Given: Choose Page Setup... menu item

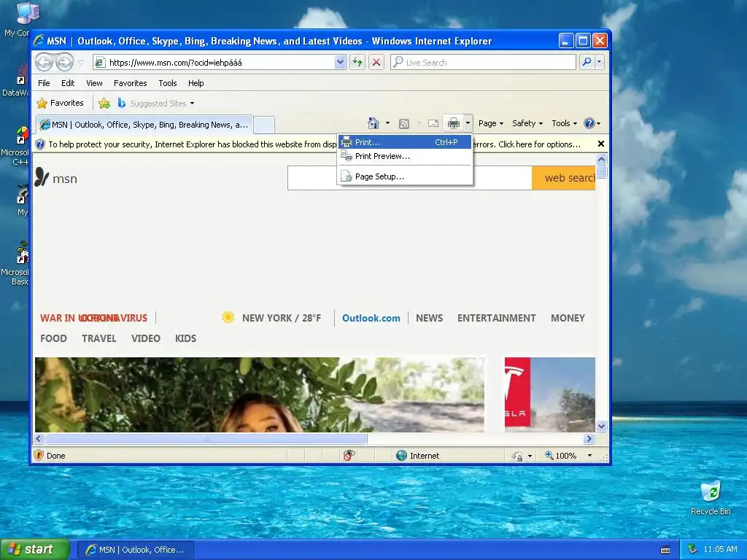Looking at the screenshot, I should 405,176.
